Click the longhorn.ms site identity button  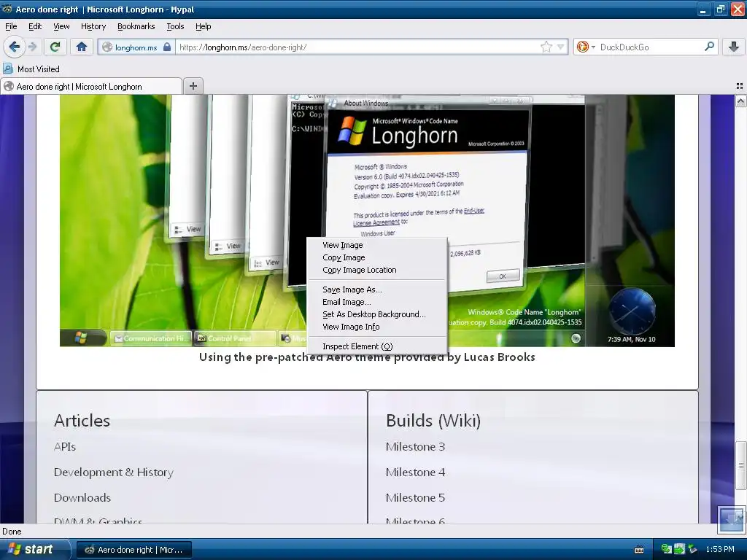pos(136,47)
